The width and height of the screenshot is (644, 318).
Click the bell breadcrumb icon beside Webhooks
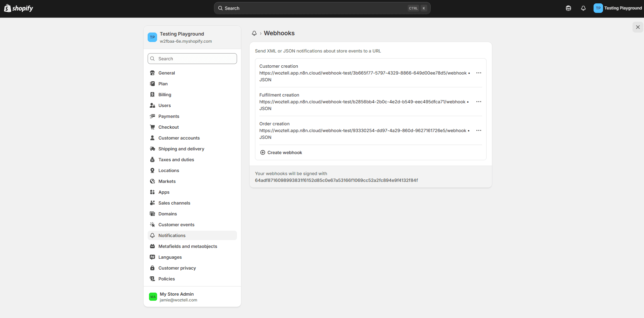click(x=254, y=33)
